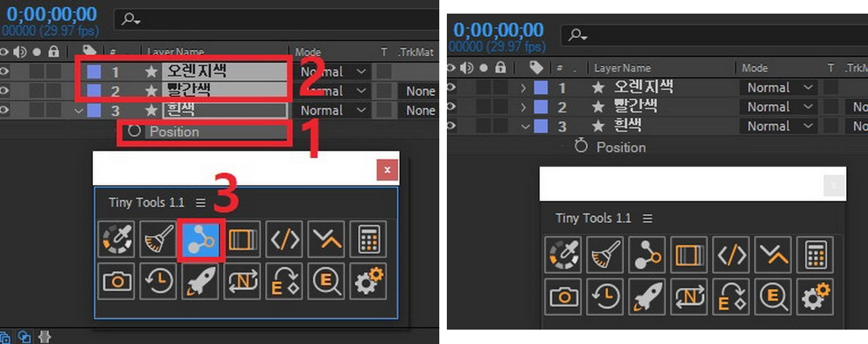This screenshot has height=344, width=868.
Task: Click the Mode column header in the left screenshot
Action: pos(308,52)
